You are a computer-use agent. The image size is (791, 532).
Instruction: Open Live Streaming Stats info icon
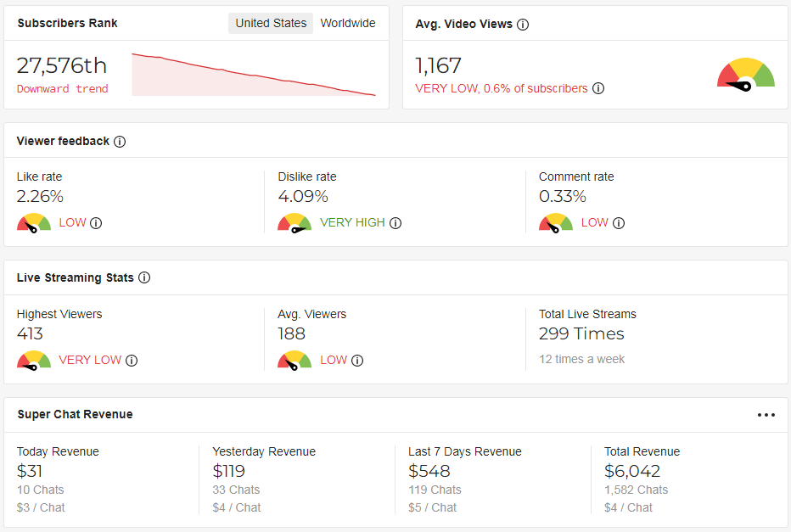[x=144, y=277]
